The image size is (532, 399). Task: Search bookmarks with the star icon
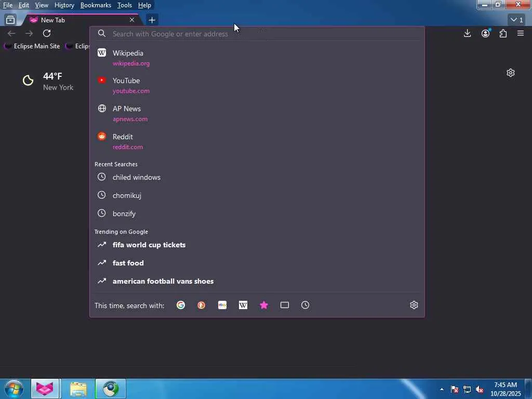point(264,305)
